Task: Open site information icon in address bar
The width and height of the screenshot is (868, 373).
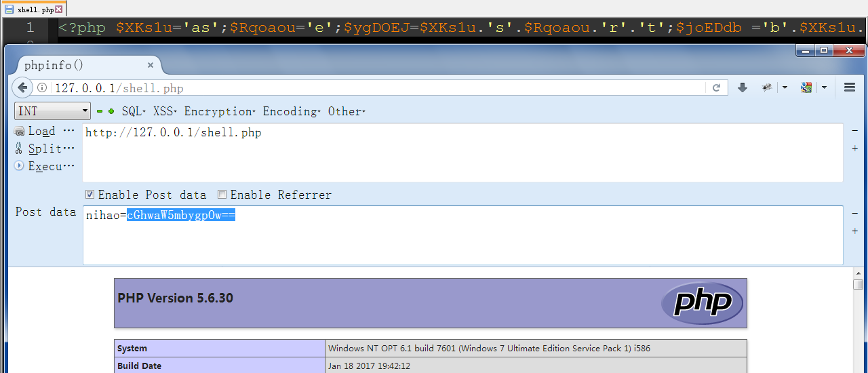Action: coord(42,87)
